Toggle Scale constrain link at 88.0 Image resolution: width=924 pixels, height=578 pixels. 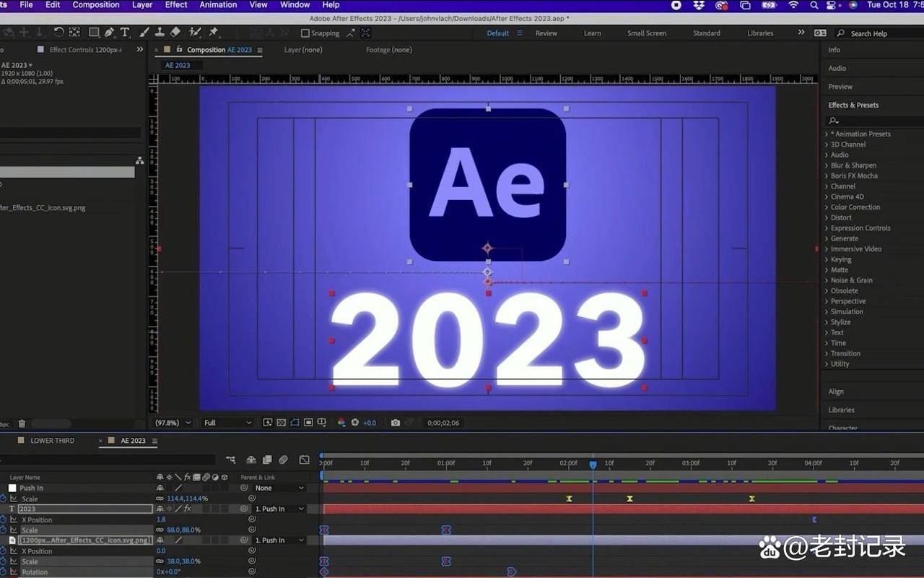pyautogui.click(x=160, y=530)
